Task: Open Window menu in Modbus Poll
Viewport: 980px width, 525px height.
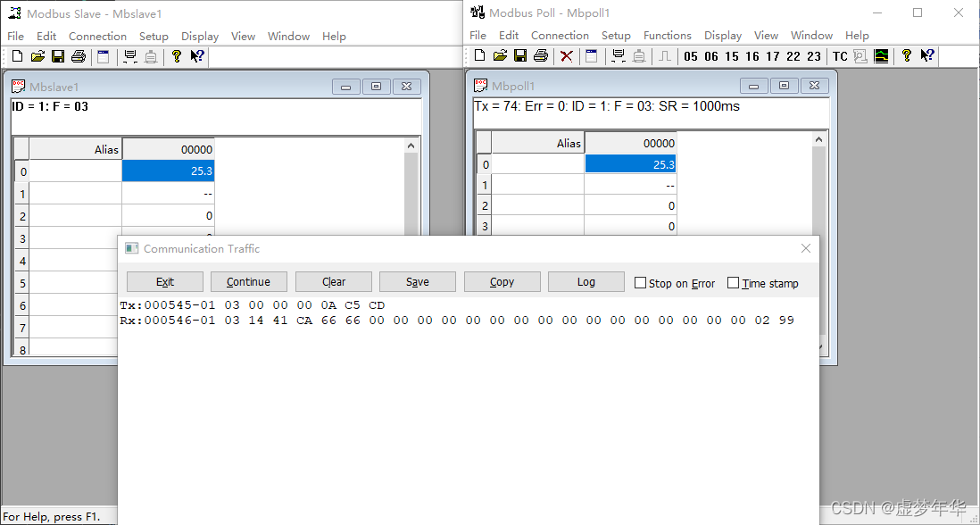Action: click(x=812, y=36)
